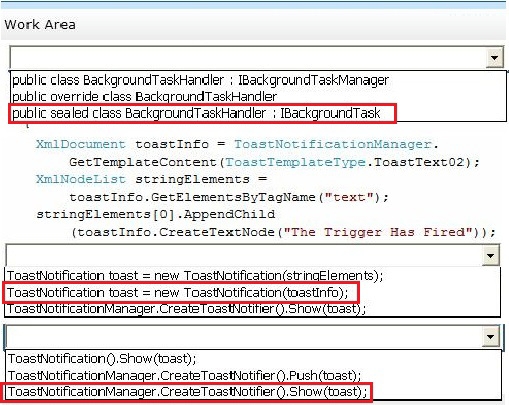Screen dimensions: 509x405
Task: Select 'ToastNotification().Show(toast);' option
Action: (x=102, y=359)
